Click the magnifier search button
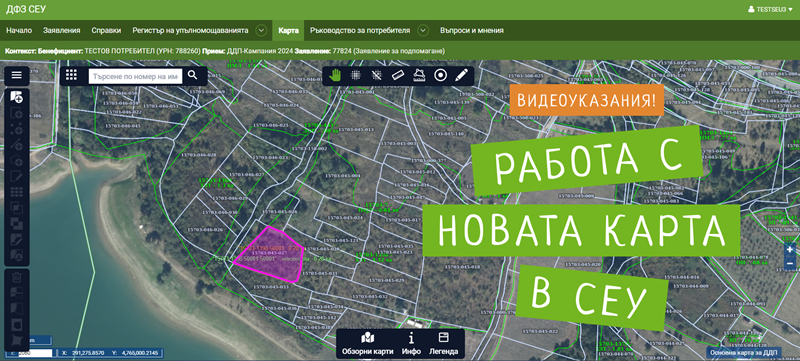Image resolution: width=800 pixels, height=361 pixels. [x=192, y=75]
